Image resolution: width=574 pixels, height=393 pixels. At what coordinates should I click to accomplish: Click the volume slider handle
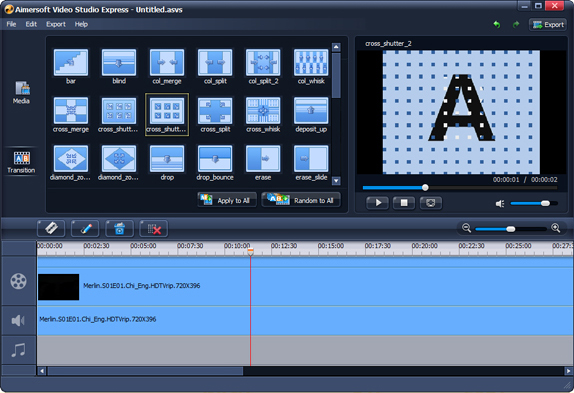[545, 203]
